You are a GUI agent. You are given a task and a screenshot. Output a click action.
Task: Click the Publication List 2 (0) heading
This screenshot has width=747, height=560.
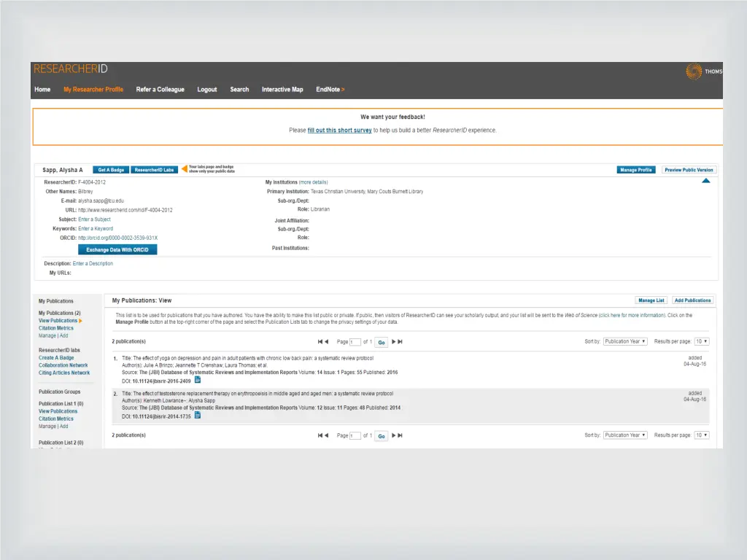point(61,443)
